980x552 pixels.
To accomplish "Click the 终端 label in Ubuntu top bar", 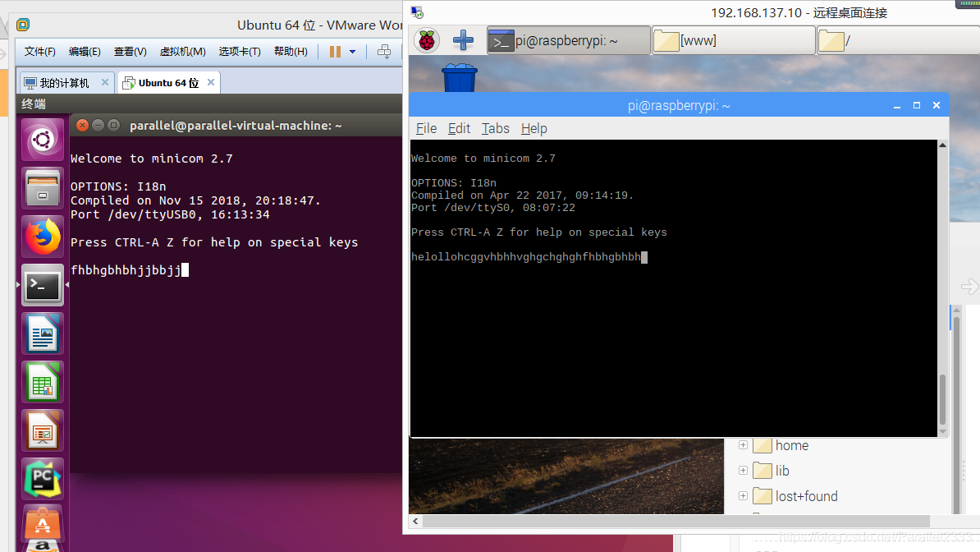I will 34,103.
